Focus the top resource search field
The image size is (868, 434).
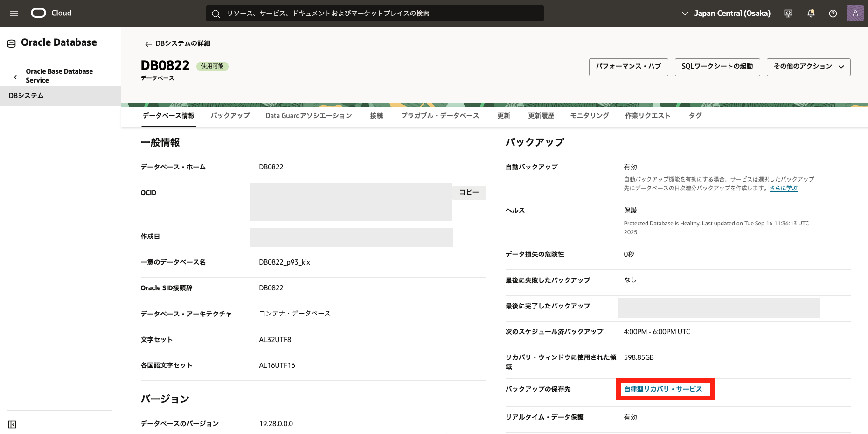[375, 14]
